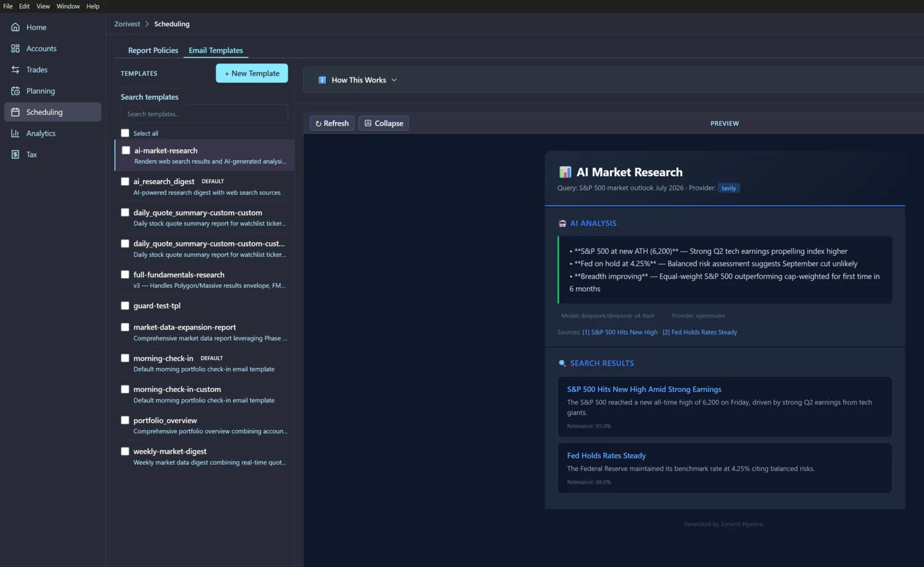The height and width of the screenshot is (567, 924).
Task: Check the ai-market-research template checkbox
Action: 126,150
